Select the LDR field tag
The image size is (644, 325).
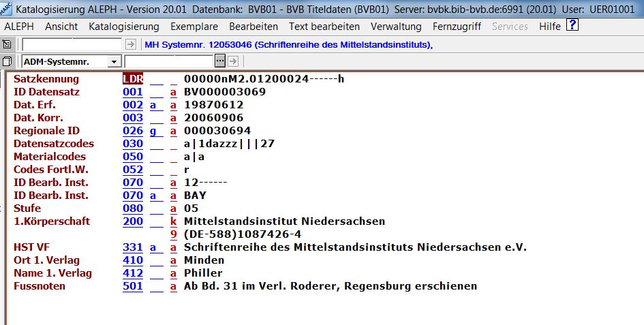[132, 79]
